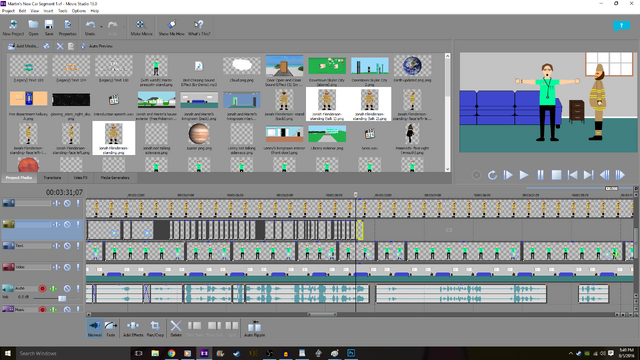This screenshot has height=360, width=640.
Task: Click the Add Media button
Action: 23,46
